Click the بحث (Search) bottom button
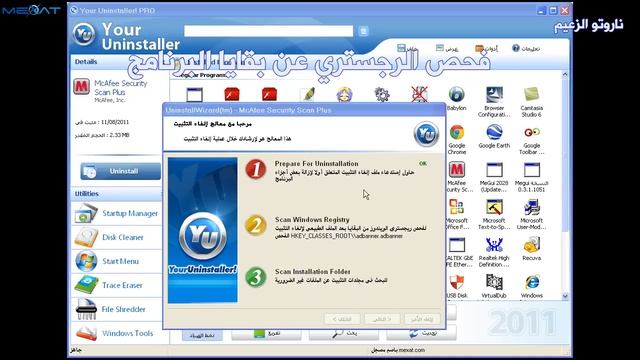 (344, 333)
